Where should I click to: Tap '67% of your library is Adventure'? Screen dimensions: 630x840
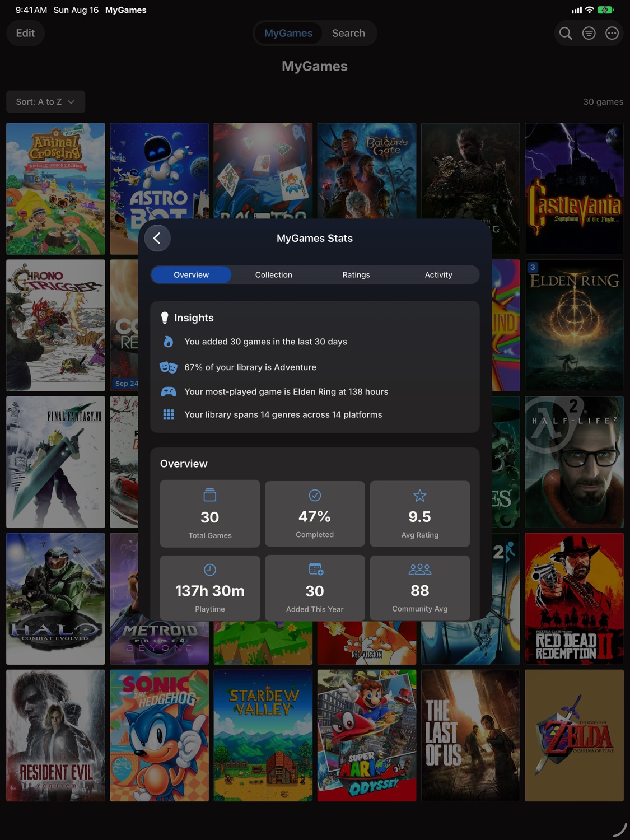250,367
